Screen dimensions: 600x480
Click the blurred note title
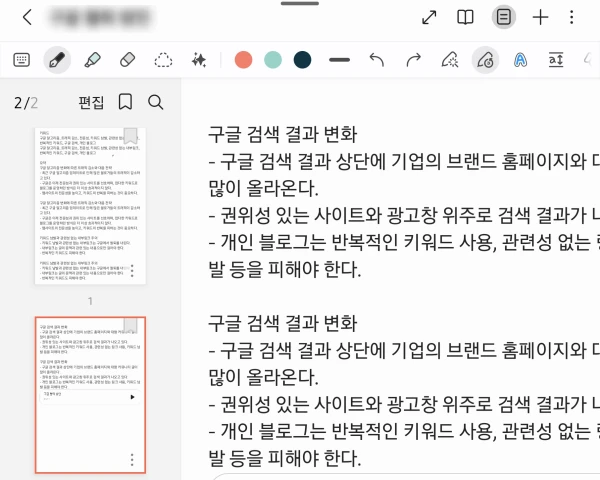coord(100,17)
